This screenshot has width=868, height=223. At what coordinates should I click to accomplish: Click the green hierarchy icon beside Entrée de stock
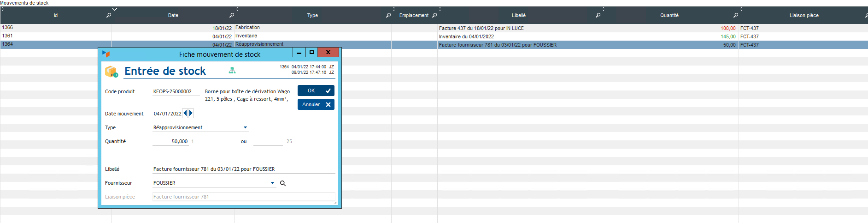pos(232,70)
